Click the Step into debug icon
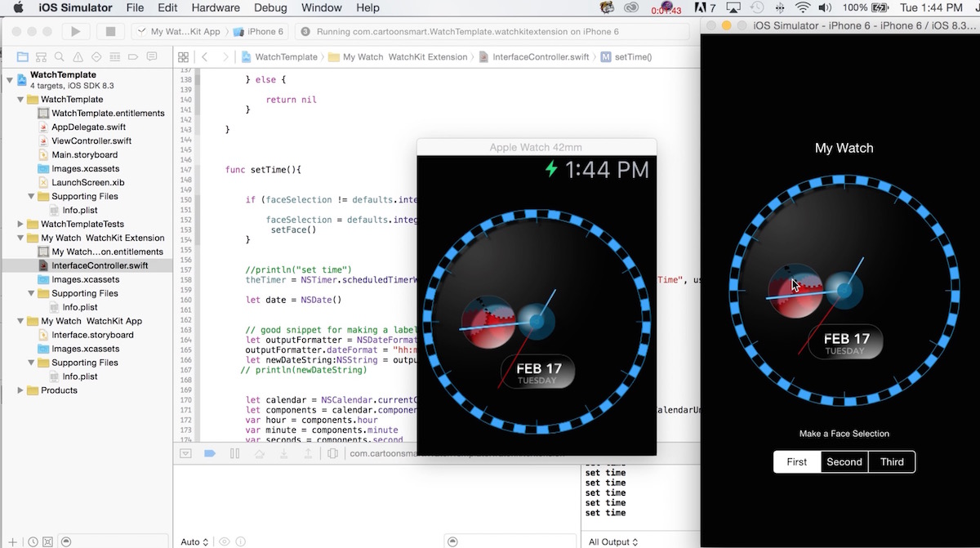Screen dimensions: 980x548 coord(283,453)
